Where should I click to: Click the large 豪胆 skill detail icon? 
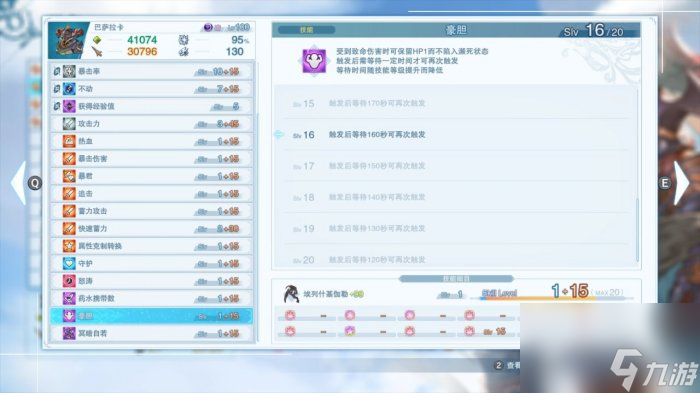click(314, 61)
